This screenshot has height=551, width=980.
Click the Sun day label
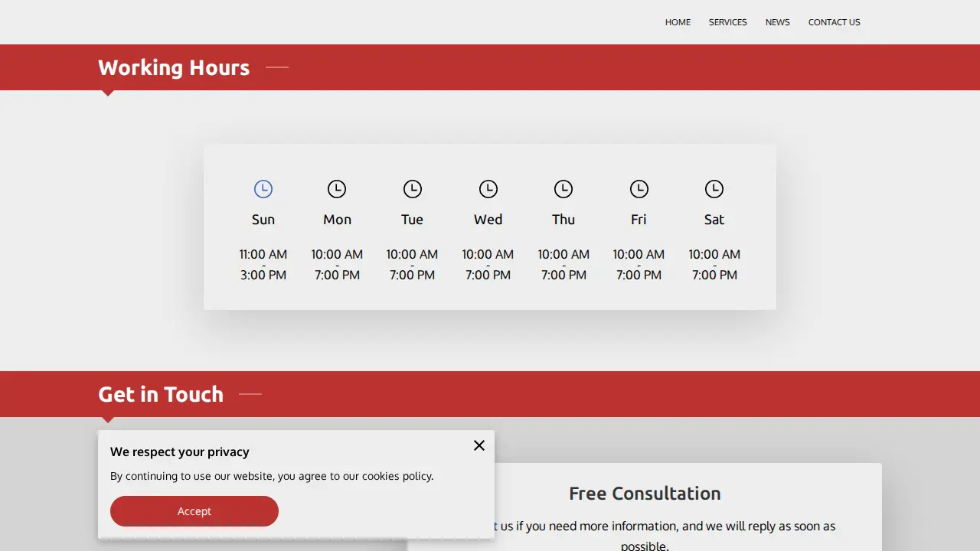click(x=263, y=220)
